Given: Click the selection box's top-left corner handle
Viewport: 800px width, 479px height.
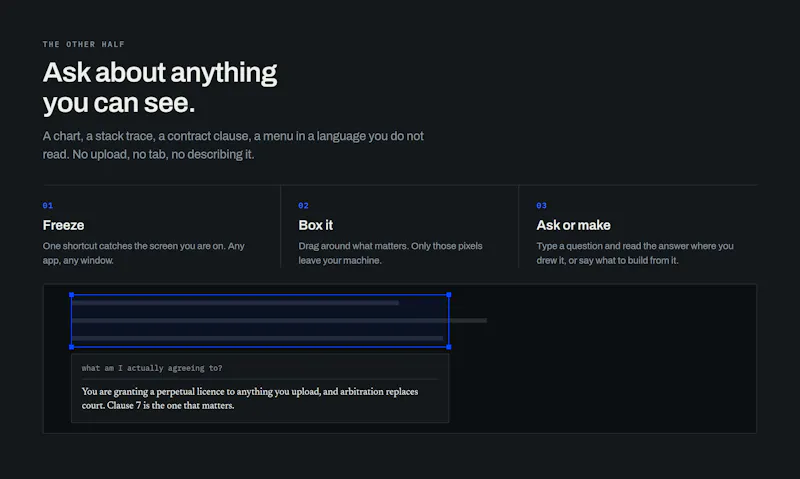Looking at the screenshot, I should tap(71, 295).
